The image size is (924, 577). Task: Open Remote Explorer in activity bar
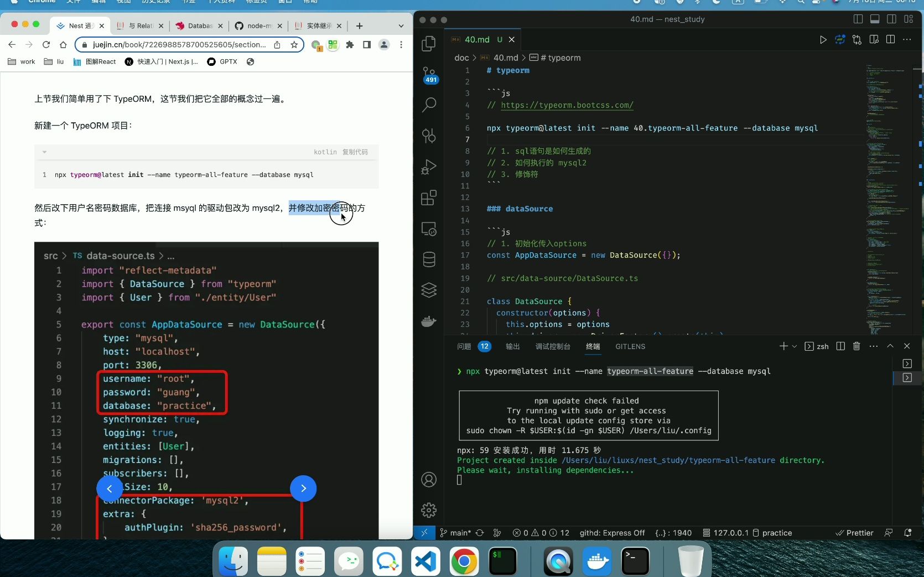[429, 228]
